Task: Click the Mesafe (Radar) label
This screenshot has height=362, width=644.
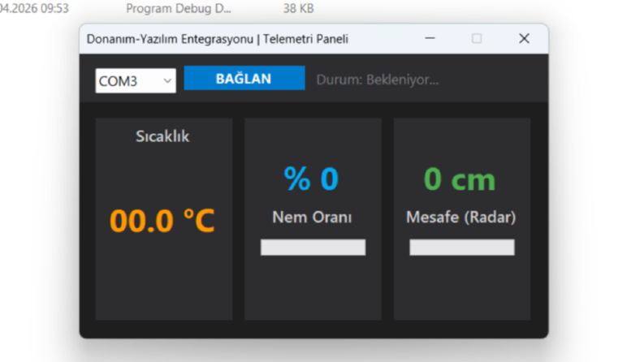Action: coord(460,217)
